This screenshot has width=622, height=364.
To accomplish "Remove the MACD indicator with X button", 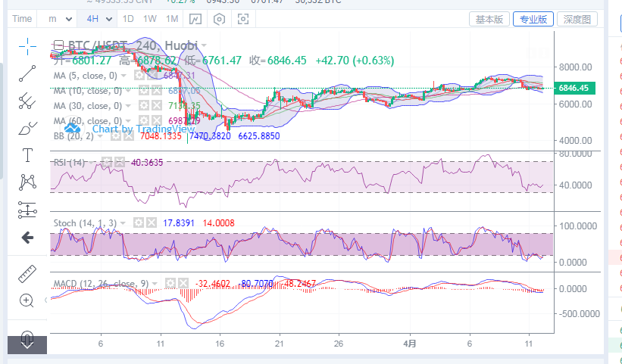I will [x=184, y=284].
